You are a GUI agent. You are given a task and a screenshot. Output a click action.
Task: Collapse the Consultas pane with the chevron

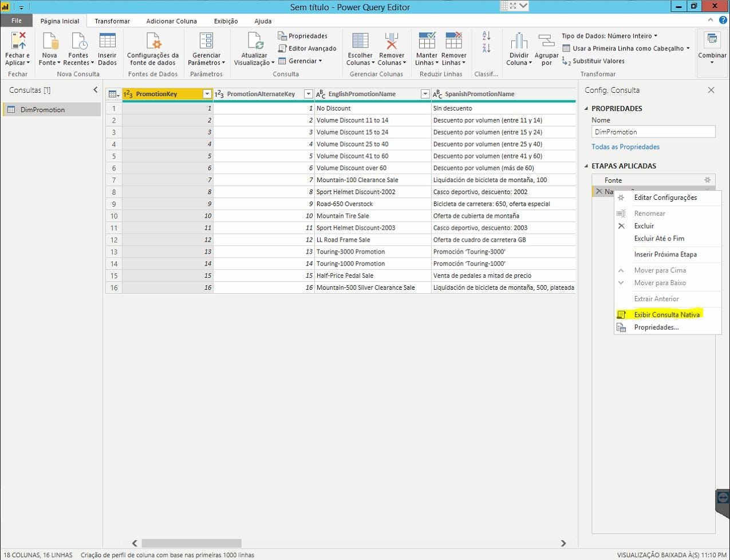96,90
